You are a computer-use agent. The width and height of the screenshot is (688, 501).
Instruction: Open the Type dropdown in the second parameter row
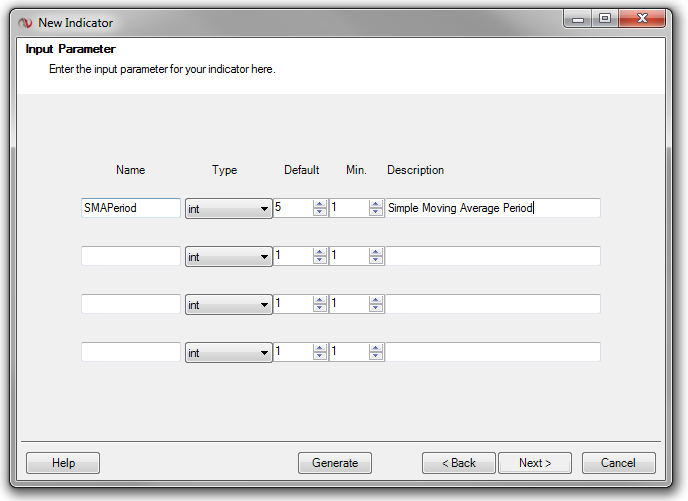[229, 256]
